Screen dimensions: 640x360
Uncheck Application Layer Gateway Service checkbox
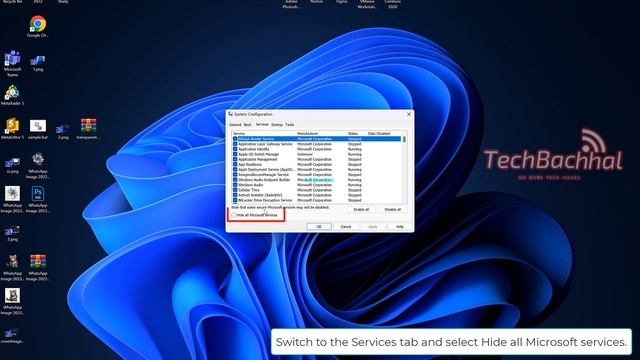pos(235,144)
